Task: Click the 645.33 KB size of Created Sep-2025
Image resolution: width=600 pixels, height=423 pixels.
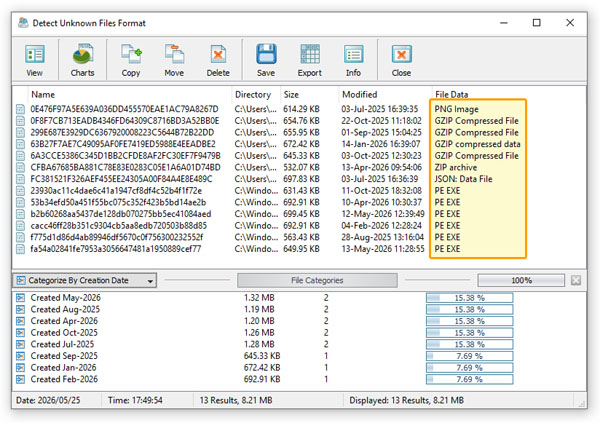Action: pyautogui.click(x=262, y=356)
